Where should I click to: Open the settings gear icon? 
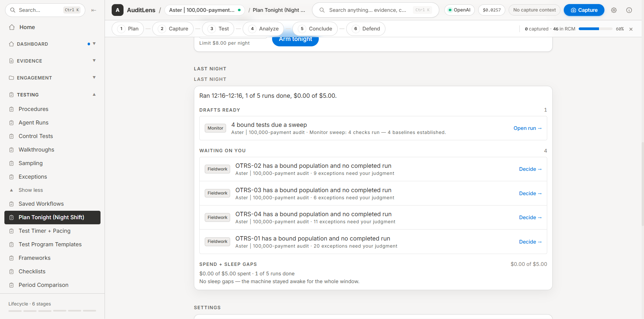614,10
